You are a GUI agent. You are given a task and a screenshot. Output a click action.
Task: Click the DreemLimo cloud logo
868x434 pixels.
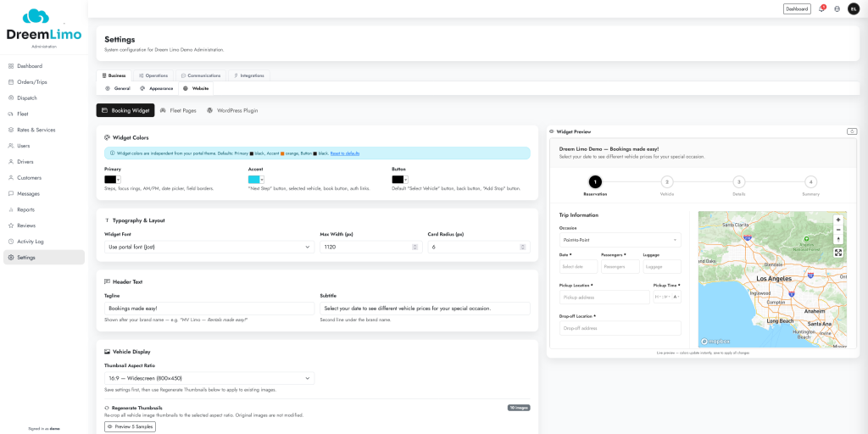(x=36, y=17)
